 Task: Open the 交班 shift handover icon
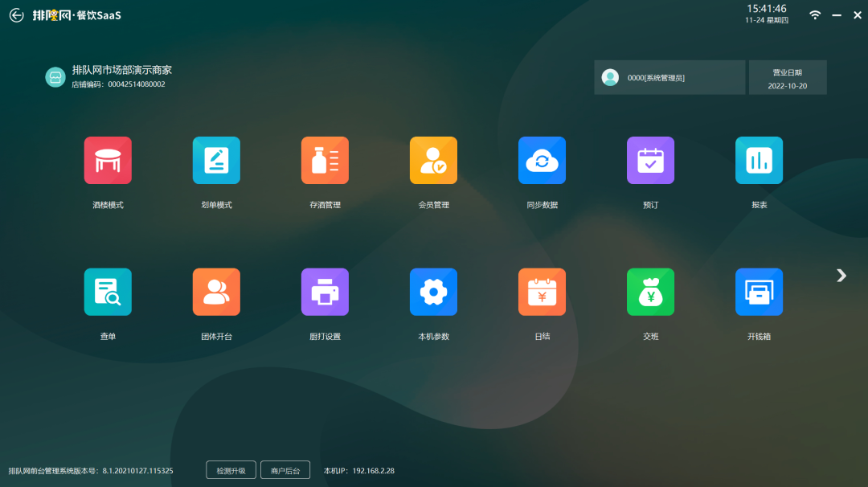point(650,292)
